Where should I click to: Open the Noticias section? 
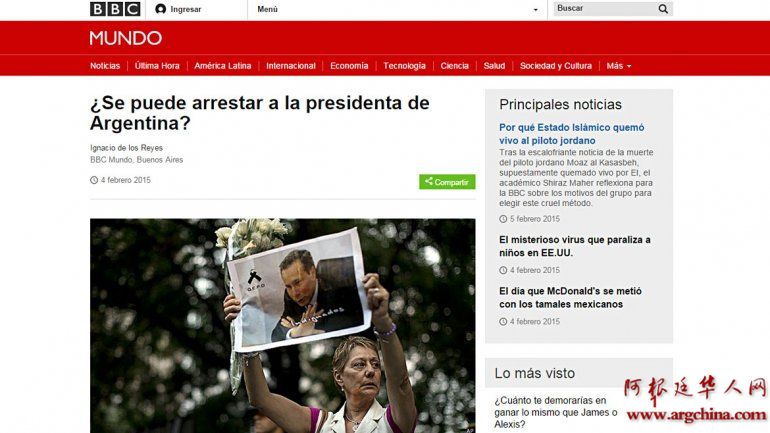[x=105, y=66]
